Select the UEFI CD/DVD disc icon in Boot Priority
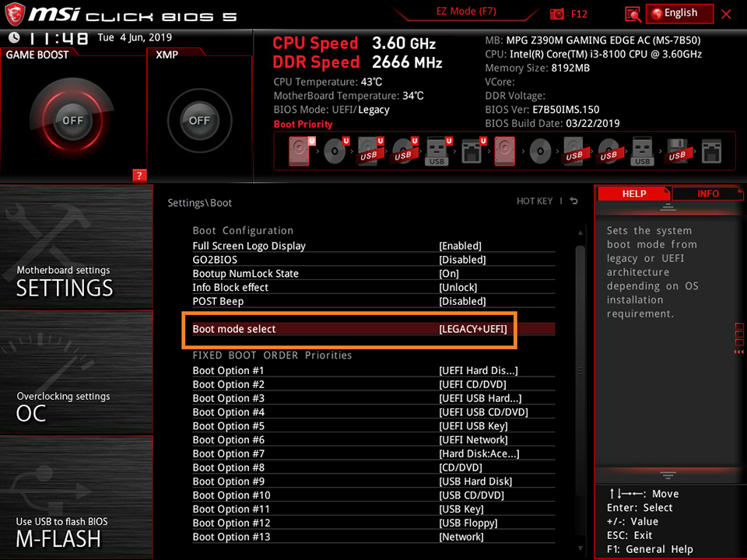 [x=335, y=152]
